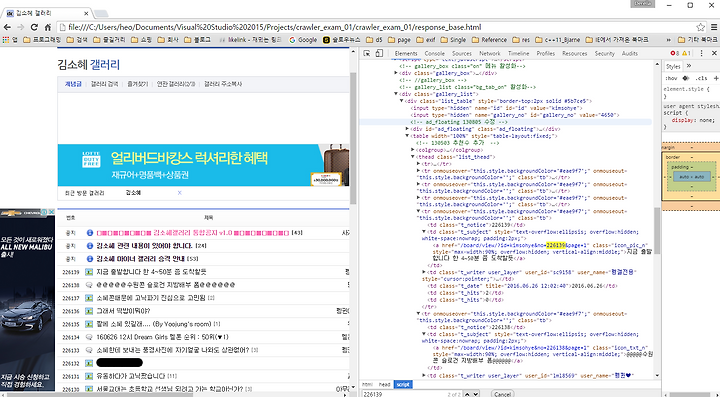Open the Chrome hamburger menu

(714, 27)
